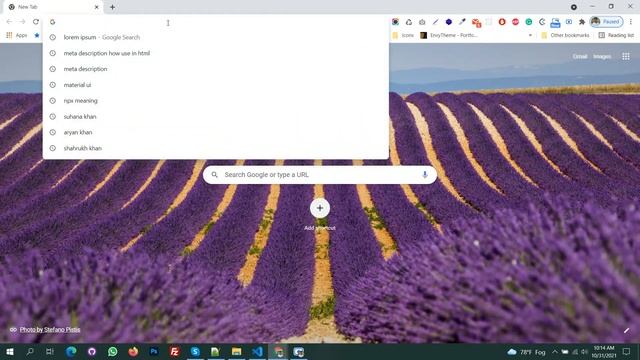Open a new tab with the plus button
Image resolution: width=640 pixels, height=360 pixels.
click(112, 7)
